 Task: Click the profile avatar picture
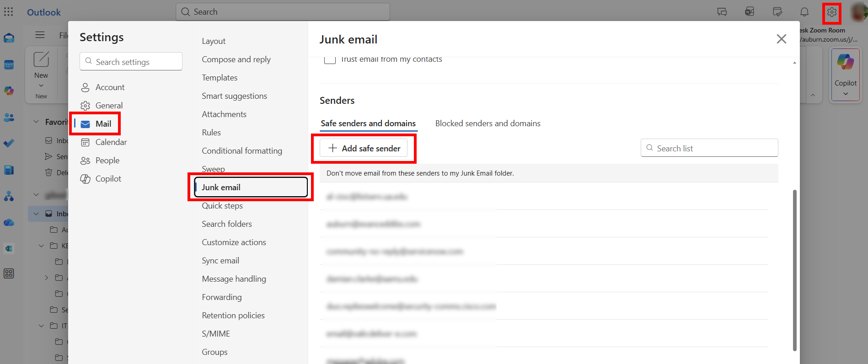[858, 12]
